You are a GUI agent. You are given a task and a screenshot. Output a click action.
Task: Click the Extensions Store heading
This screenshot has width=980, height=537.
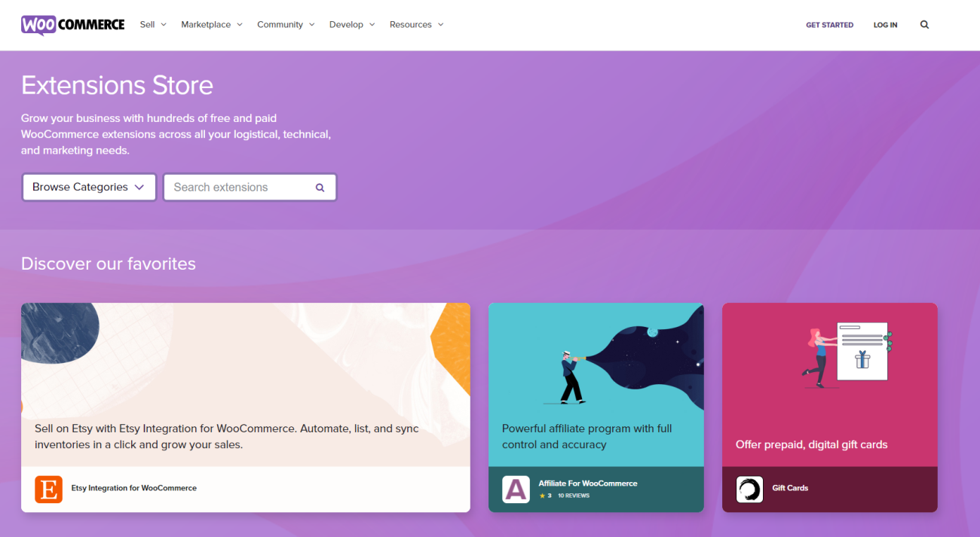[x=117, y=85]
